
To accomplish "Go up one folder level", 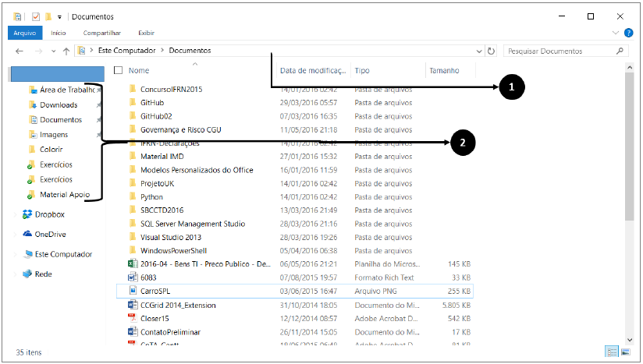I will pos(66,51).
